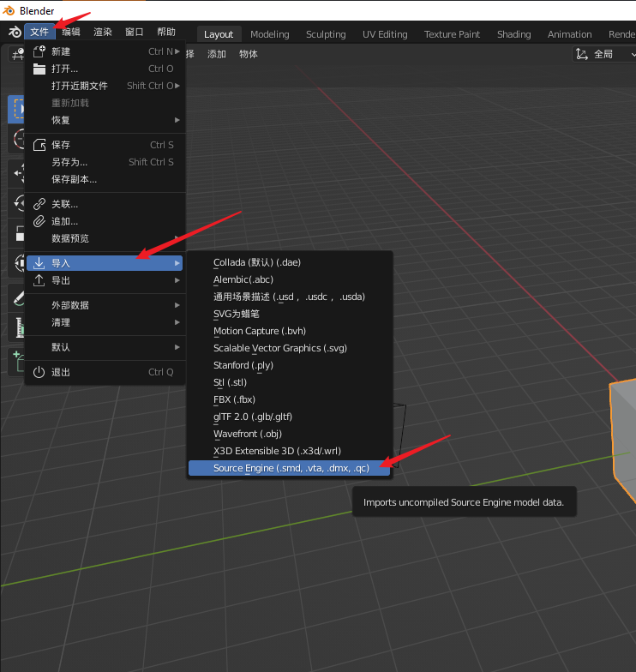Select SVG为蜡笔 import option
Screen dimensions: 636x672
pos(290,314)
